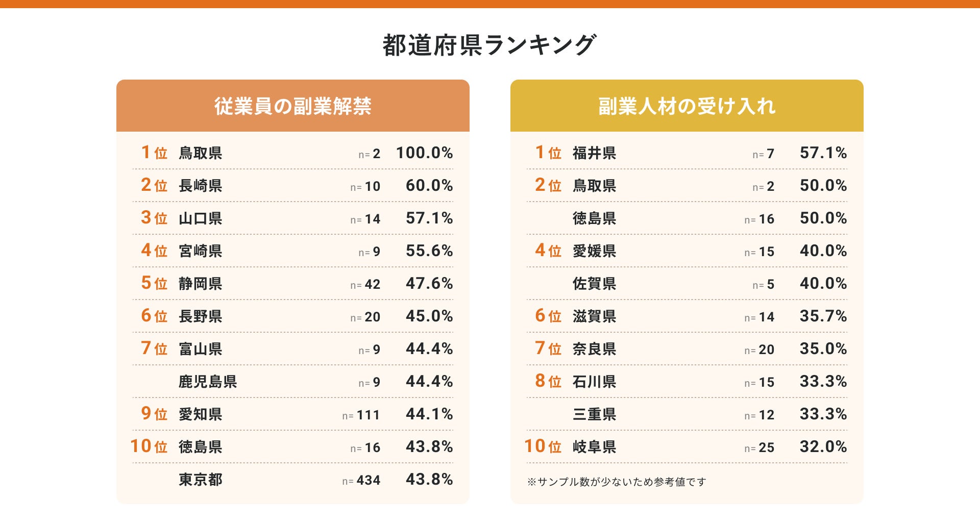Screen dimensions: 980x525
Task: Click the 滋賀県 prefecture name
Action: (594, 316)
